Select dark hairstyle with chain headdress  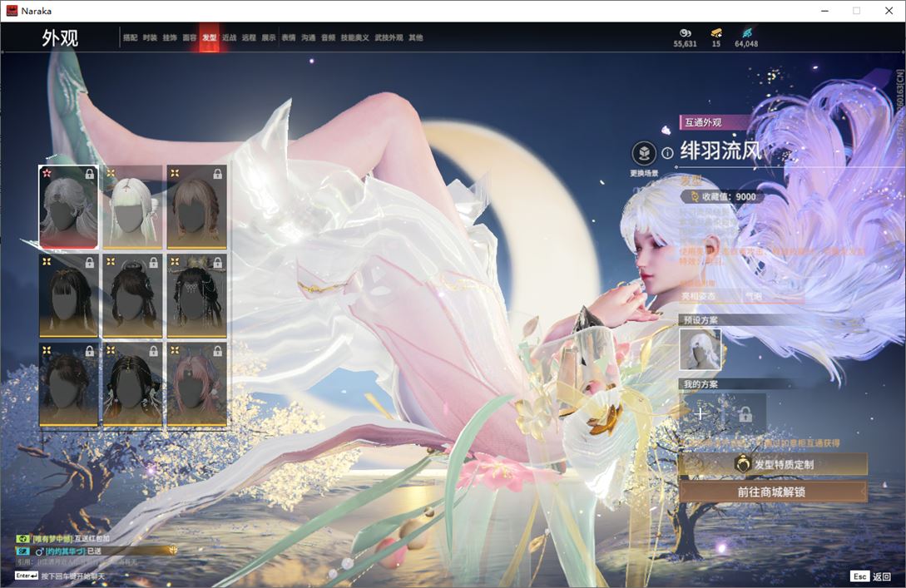[196, 296]
